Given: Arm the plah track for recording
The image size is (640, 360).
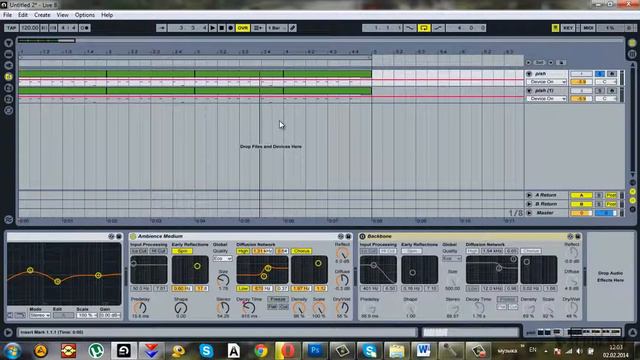Looking at the screenshot, I should (x=611, y=74).
